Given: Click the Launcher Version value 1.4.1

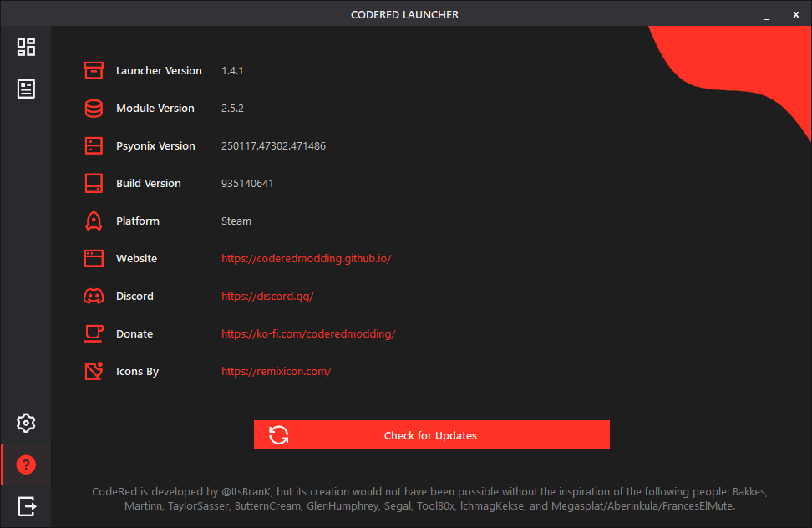Looking at the screenshot, I should [232, 71].
